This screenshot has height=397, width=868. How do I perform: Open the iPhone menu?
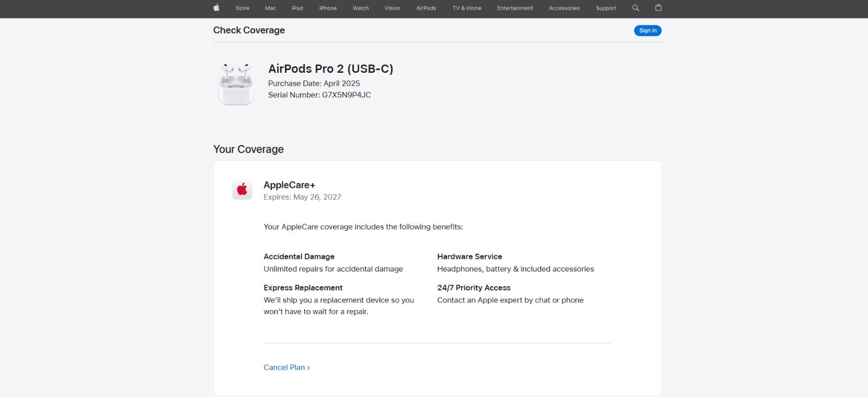328,8
